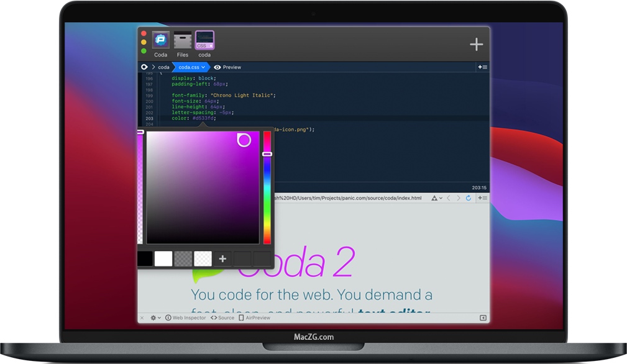627x364 pixels.
Task: Open the Coda application icon in the toolbar
Action: 160,39
